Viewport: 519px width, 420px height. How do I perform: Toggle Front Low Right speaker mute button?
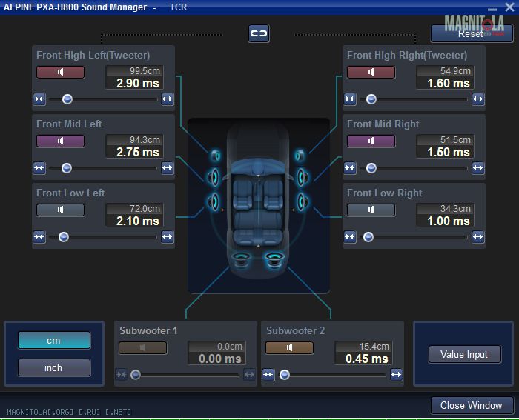[x=371, y=210]
